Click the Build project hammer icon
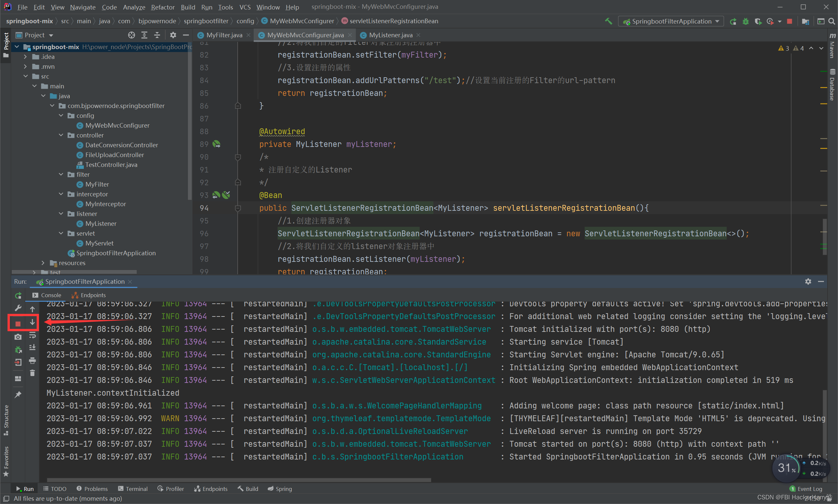Viewport: 838px width, 504px height. (x=609, y=21)
